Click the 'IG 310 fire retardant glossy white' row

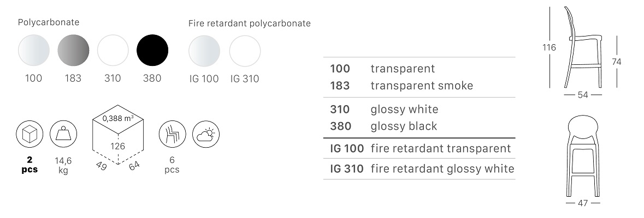419,169
